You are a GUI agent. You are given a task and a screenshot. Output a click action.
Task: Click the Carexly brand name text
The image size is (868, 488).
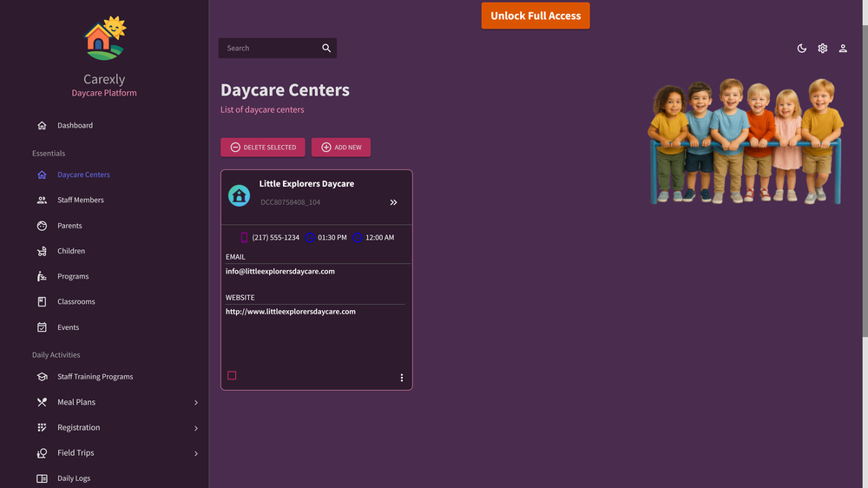[104, 79]
